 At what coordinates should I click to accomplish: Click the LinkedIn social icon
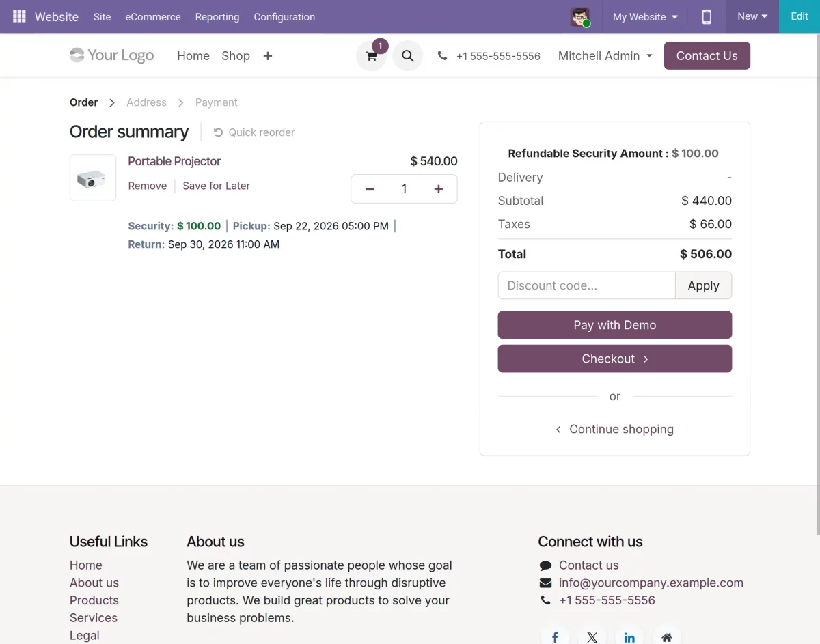point(629,637)
